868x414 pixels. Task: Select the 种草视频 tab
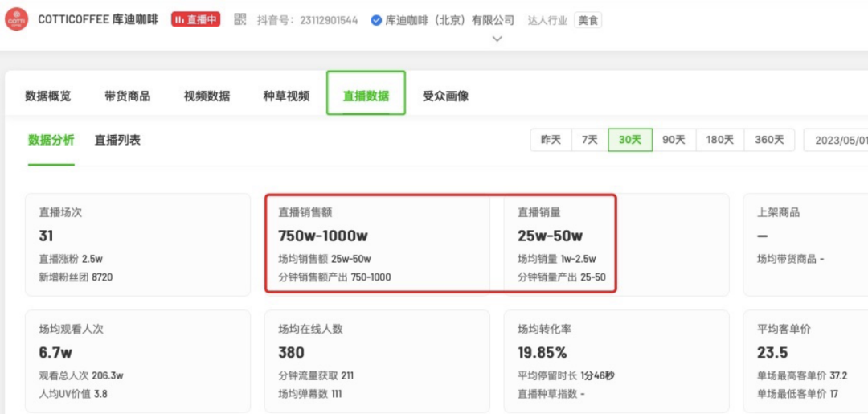tap(286, 96)
